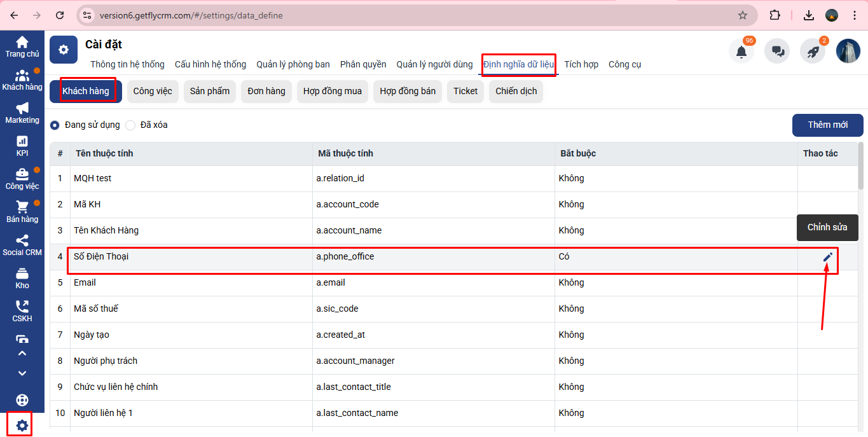
Task: Select the Đã xóa radio option
Action: tap(130, 125)
